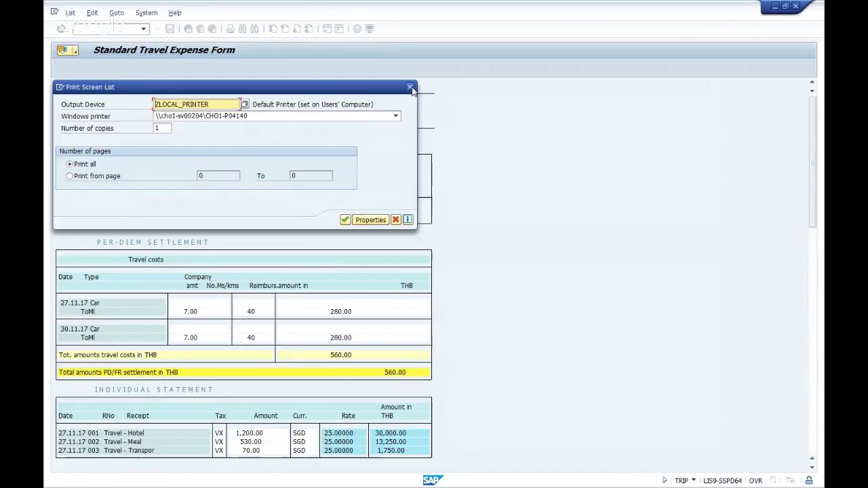
Task: Click the Find Next binoculars icon
Action: click(x=254, y=28)
